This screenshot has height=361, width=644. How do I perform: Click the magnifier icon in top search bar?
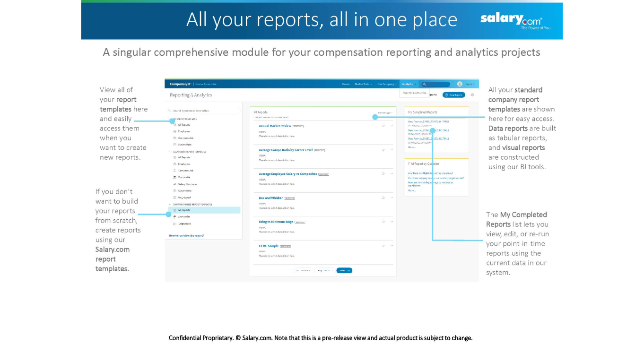pos(425,84)
